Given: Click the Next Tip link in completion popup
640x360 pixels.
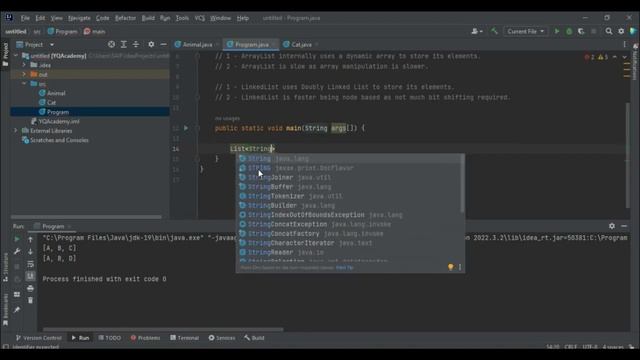Looking at the screenshot, I should (x=344, y=268).
